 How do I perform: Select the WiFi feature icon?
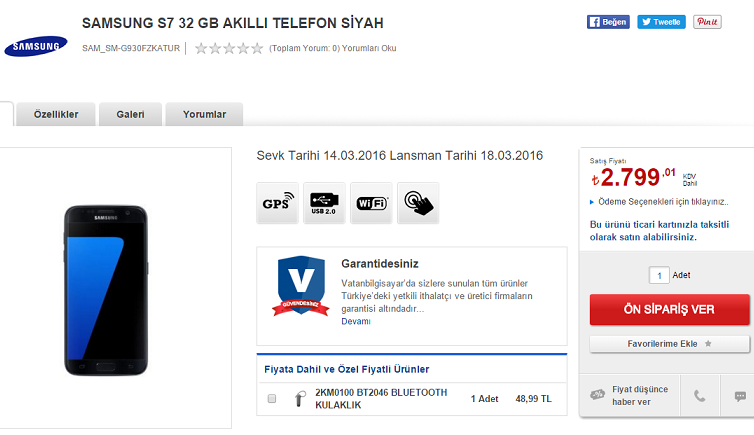pyautogui.click(x=371, y=203)
